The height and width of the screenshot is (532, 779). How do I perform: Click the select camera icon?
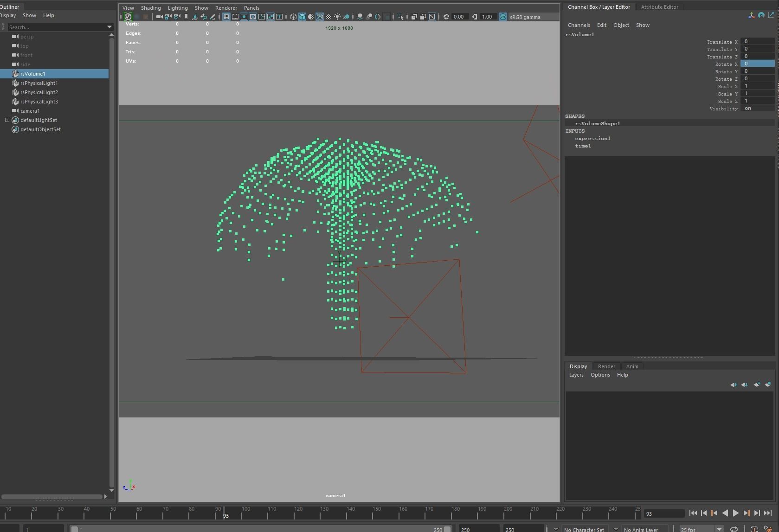pyautogui.click(x=159, y=17)
